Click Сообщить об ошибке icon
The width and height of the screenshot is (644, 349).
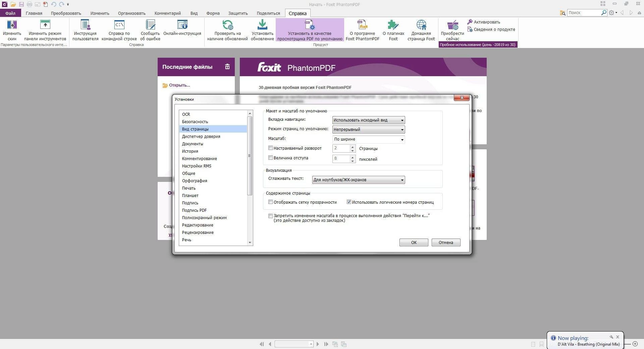tap(150, 25)
